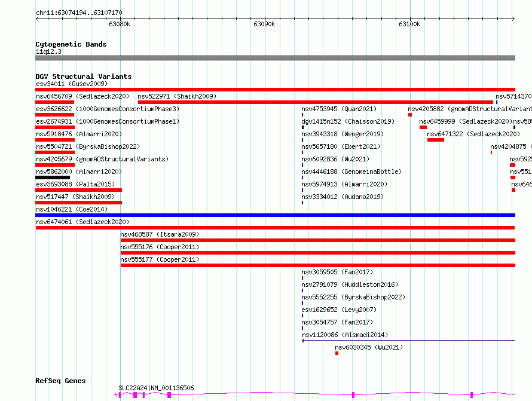Open nsv5918476 (Almarri2020) variant

coord(79,134)
